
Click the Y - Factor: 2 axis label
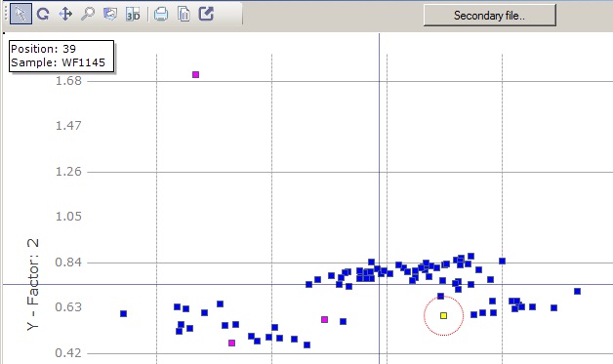pyautogui.click(x=33, y=285)
